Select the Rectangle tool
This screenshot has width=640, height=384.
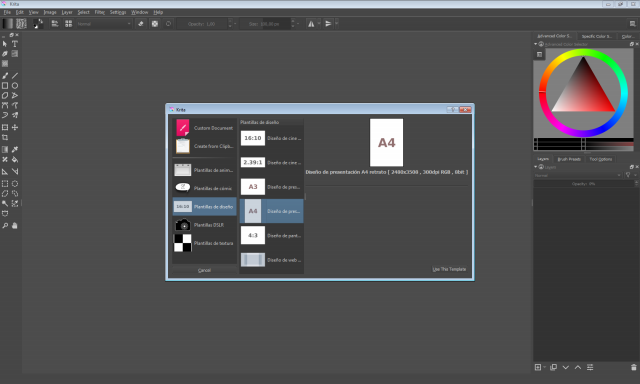[5, 86]
